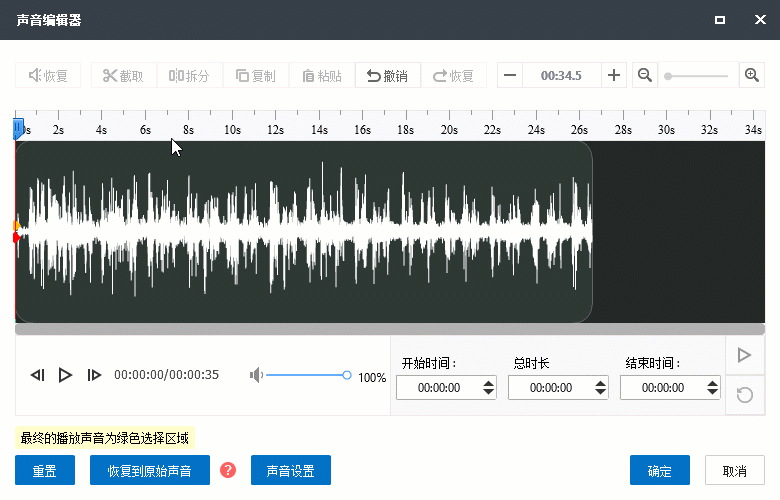Click the circular reset icon beside time fields
Viewport: 780px width, 500px height.
click(744, 395)
